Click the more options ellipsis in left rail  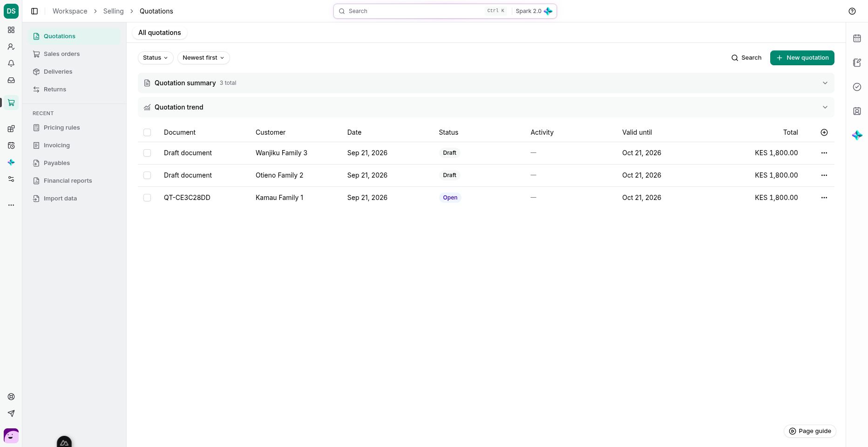pos(11,205)
